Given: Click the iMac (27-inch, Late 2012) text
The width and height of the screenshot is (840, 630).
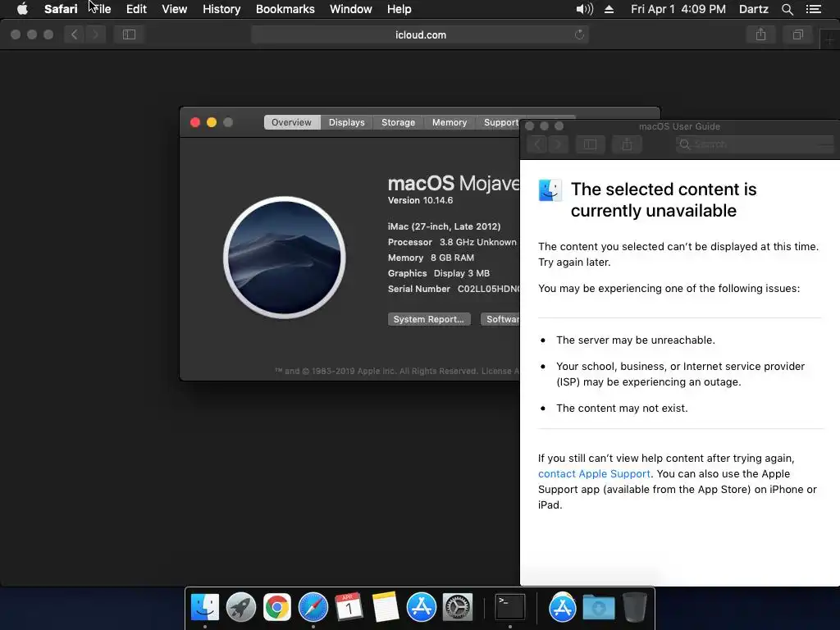Looking at the screenshot, I should 444,226.
